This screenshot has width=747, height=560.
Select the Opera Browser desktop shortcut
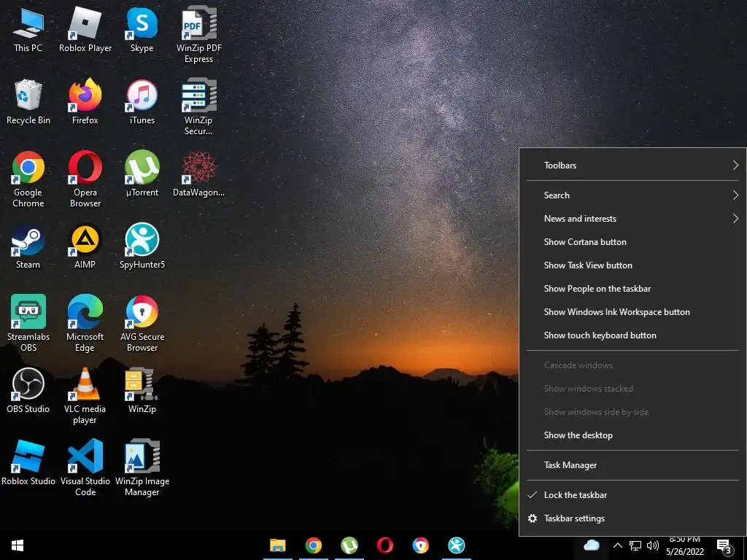click(x=85, y=179)
